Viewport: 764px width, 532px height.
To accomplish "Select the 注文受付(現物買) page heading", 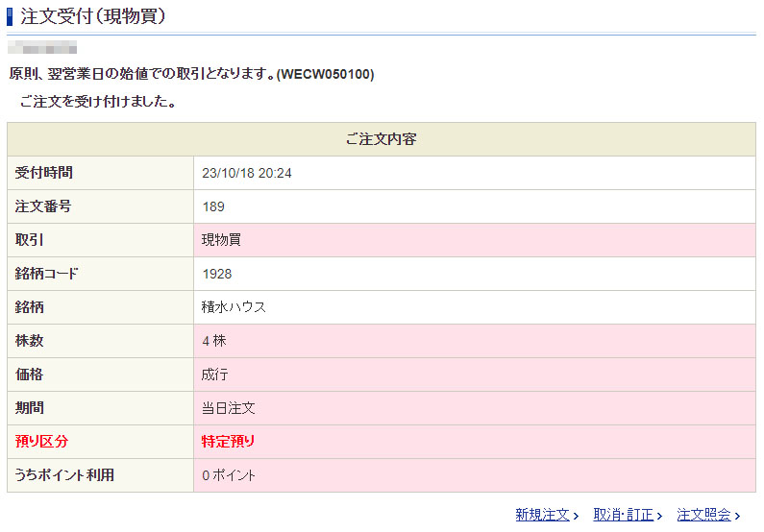I will 92,16.
